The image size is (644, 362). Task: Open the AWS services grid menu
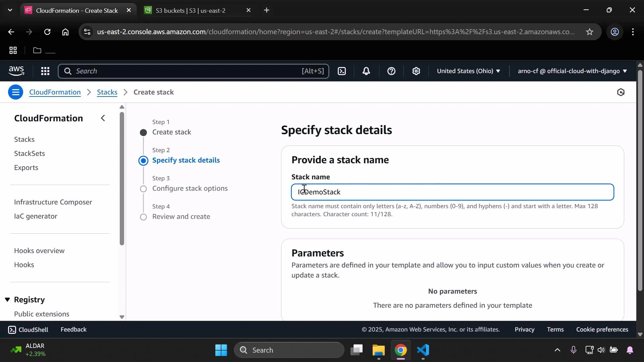coord(45,71)
